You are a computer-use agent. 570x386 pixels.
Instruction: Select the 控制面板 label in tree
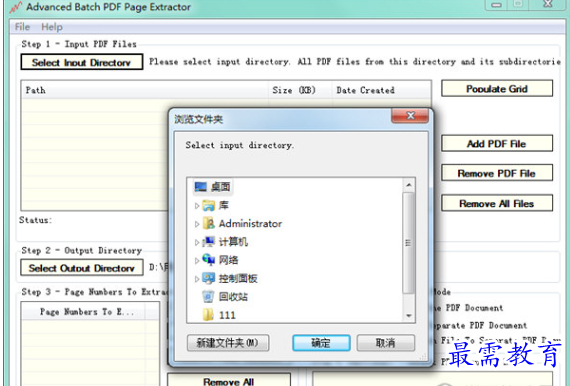point(238,278)
